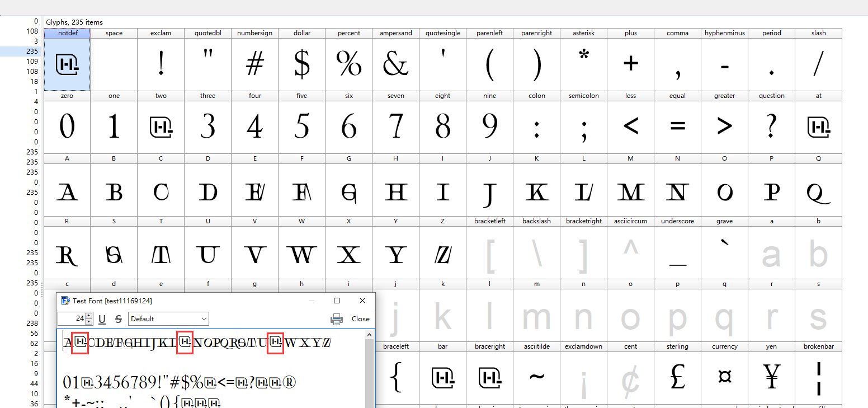Click the FontCreator icon in Test Font title bar
This screenshot has height=408, width=868.
coord(65,301)
